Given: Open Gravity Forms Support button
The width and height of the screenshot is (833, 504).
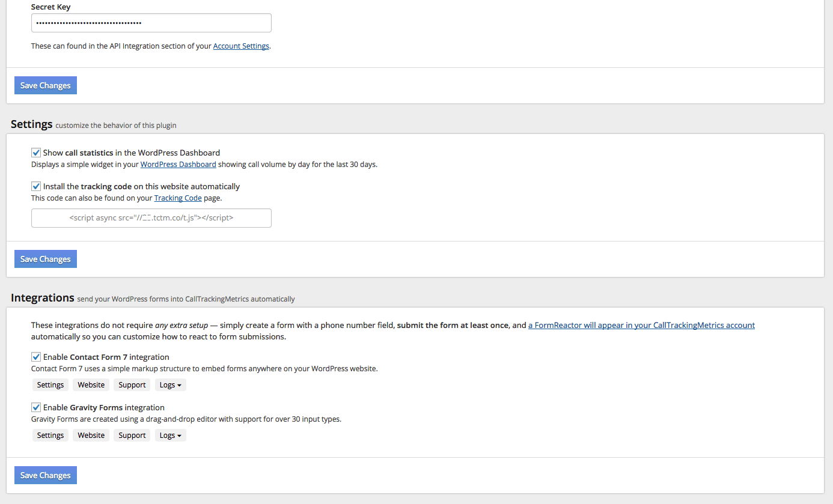Looking at the screenshot, I should pos(132,435).
